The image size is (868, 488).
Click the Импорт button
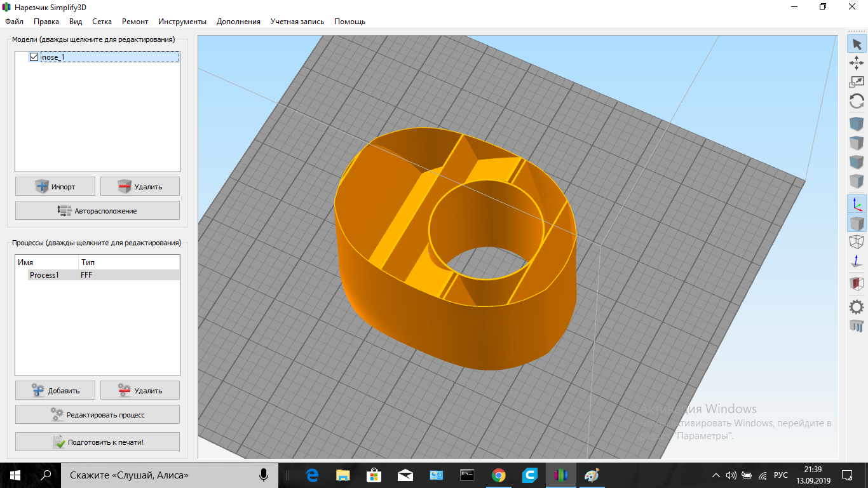[55, 186]
